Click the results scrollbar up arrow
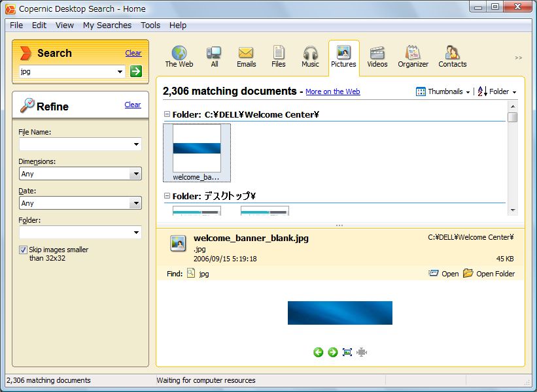The image size is (537, 392). pos(513,106)
